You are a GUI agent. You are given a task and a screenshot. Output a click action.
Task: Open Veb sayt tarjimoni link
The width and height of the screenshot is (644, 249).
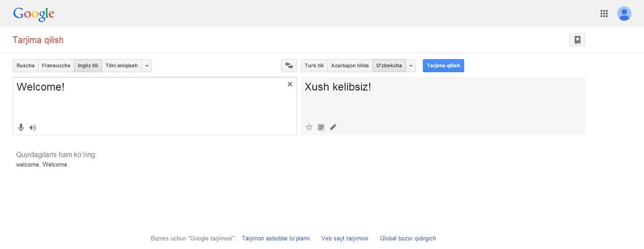click(x=345, y=238)
